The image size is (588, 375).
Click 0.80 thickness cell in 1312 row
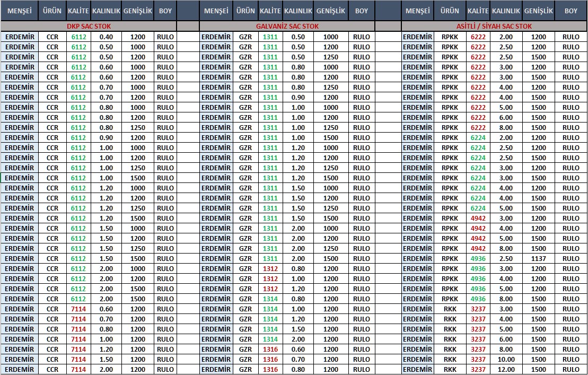[298, 268]
